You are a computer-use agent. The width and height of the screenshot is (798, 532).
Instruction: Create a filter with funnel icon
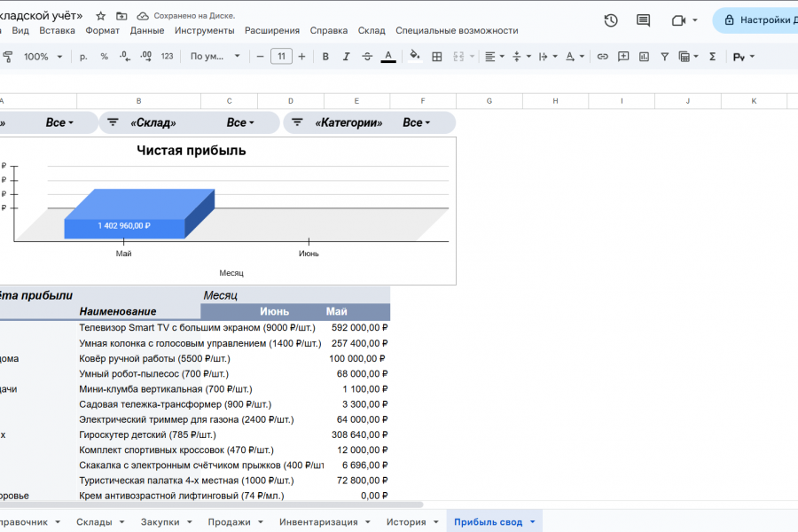(x=665, y=57)
